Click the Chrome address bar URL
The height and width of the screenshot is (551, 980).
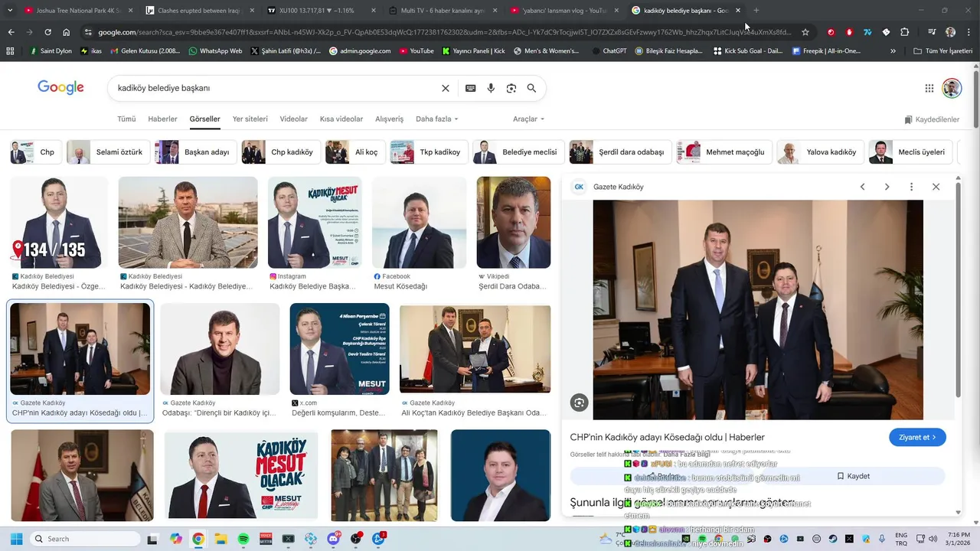[444, 32]
